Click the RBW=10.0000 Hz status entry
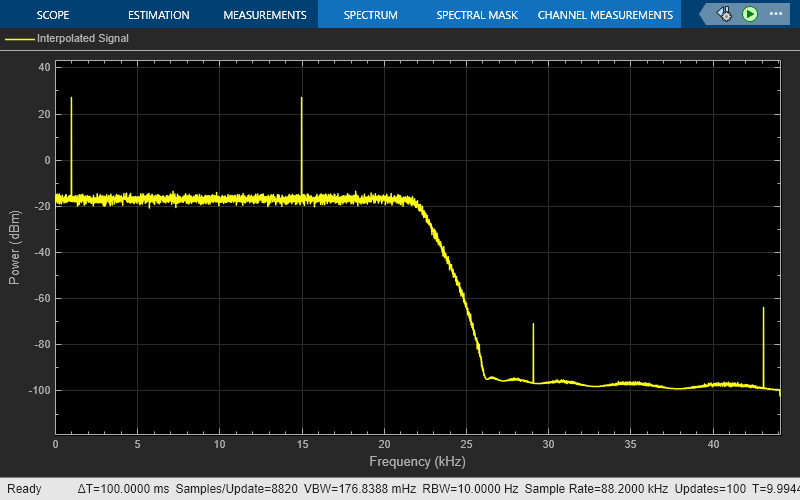 470,489
